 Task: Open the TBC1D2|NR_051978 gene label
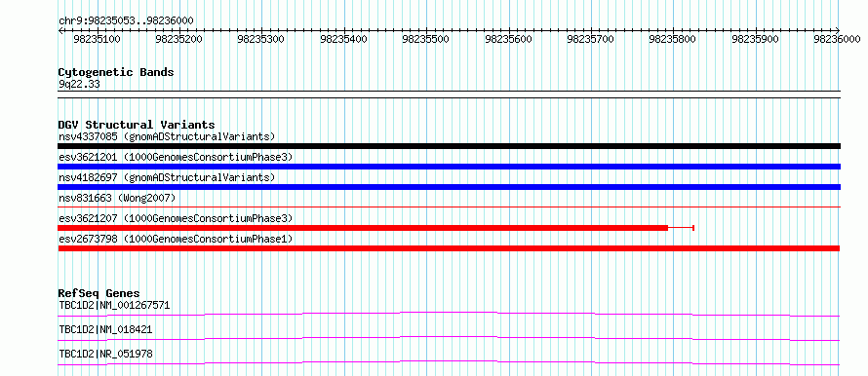click(x=105, y=354)
